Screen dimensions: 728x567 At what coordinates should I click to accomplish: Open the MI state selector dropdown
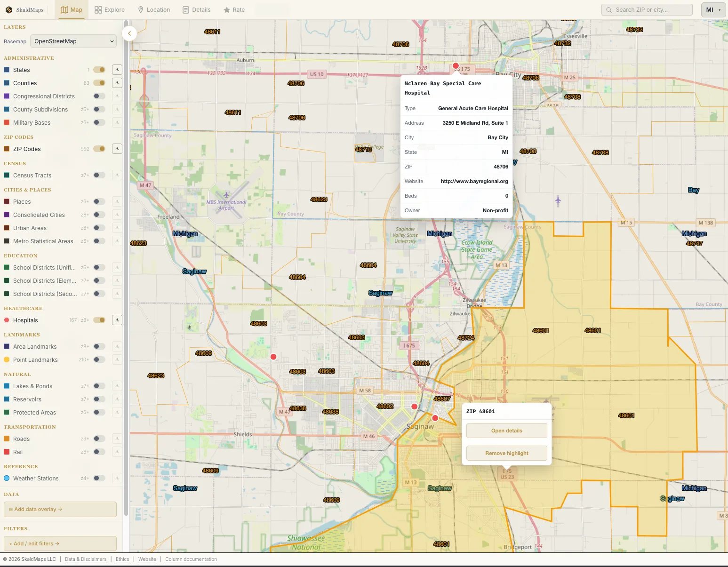tap(713, 10)
